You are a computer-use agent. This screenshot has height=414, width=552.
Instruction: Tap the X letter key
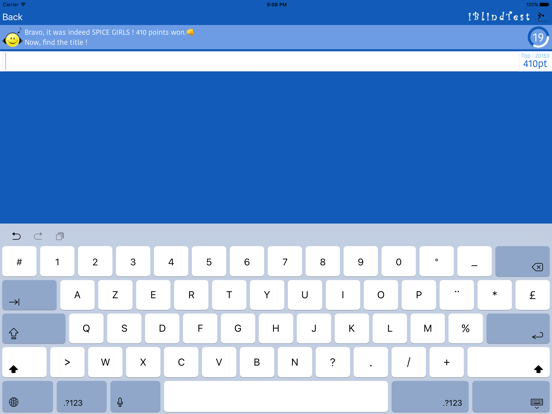143,362
